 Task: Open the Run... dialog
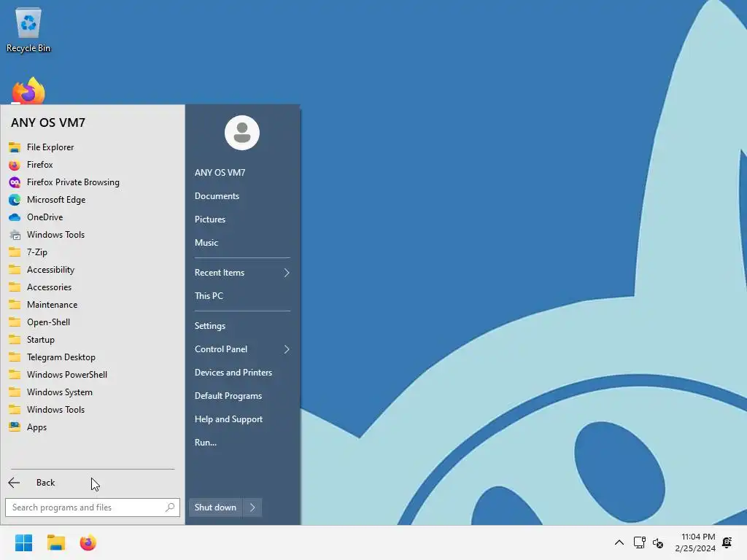205,443
